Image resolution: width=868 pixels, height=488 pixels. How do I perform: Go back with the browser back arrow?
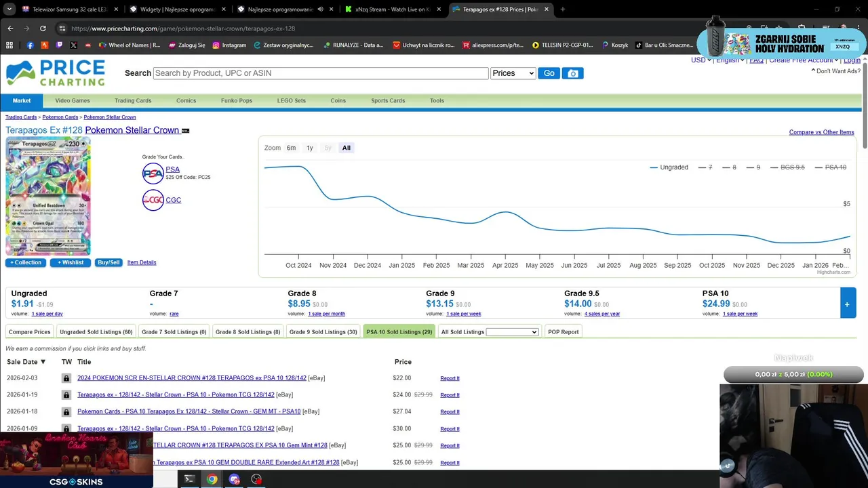[x=10, y=28]
